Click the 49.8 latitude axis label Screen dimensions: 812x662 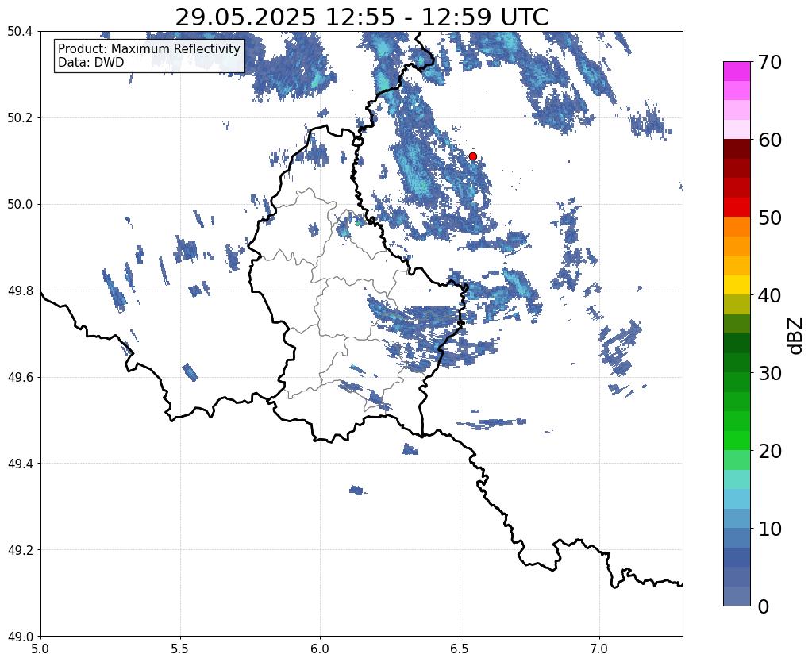[20, 291]
